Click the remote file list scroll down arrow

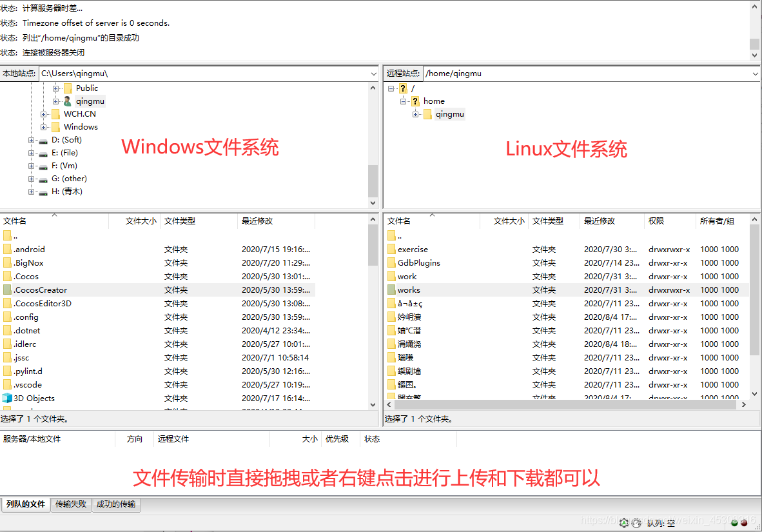tap(754, 395)
